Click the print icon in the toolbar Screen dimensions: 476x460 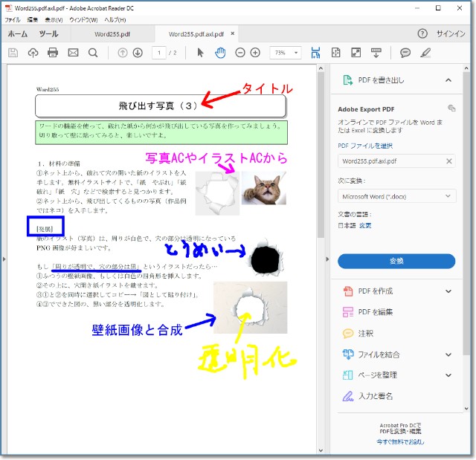point(53,53)
